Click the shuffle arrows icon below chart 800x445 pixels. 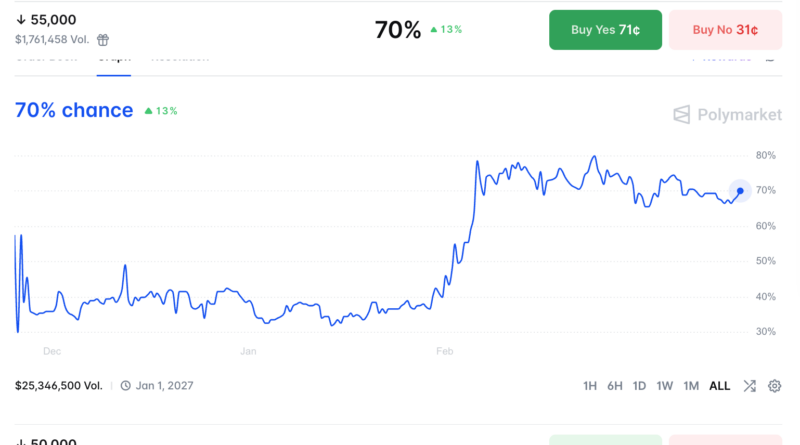pyautogui.click(x=749, y=386)
